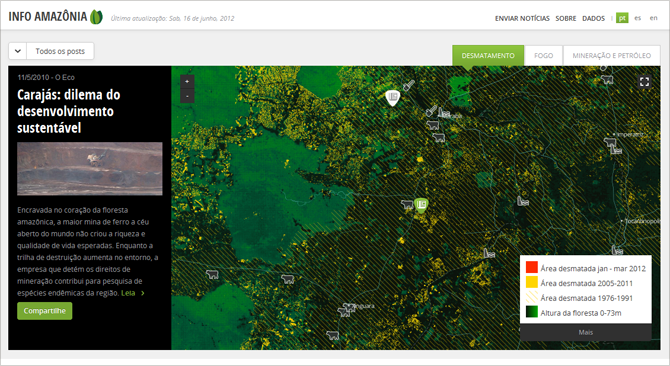The height and width of the screenshot is (366, 670).
Task: Switch language to Spanish (es)
Action: (x=638, y=18)
